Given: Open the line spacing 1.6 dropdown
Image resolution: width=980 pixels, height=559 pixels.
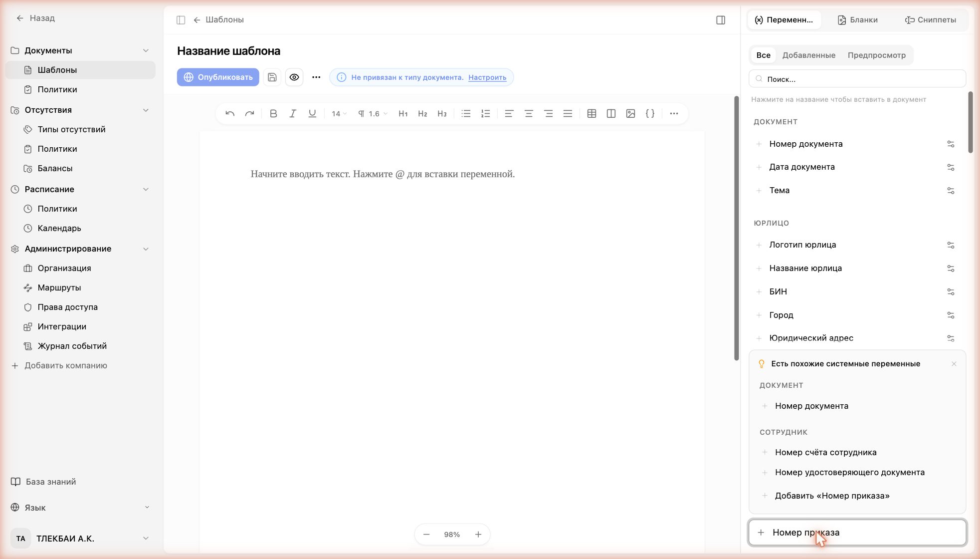Looking at the screenshot, I should (373, 114).
